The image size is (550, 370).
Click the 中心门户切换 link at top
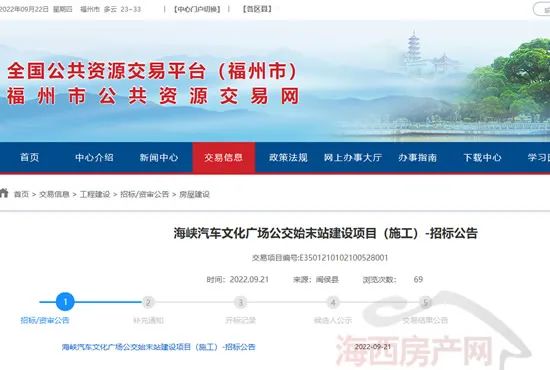(x=197, y=9)
